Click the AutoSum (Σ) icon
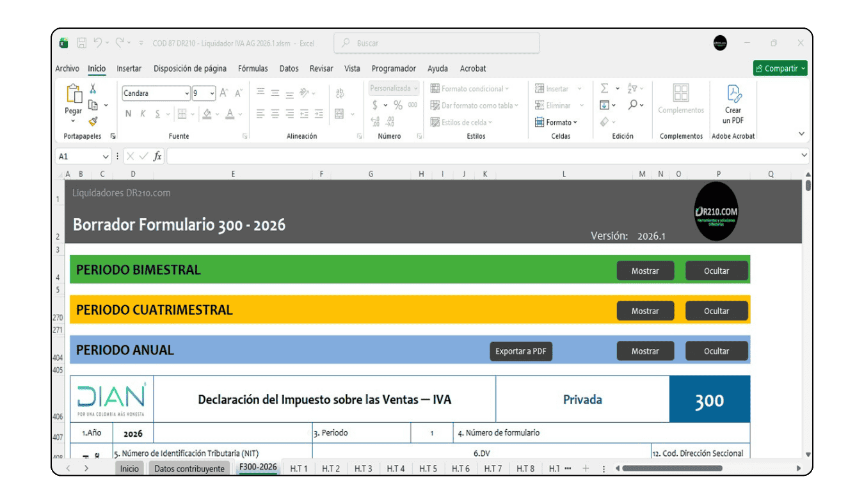The width and height of the screenshot is (864, 504). pyautogui.click(x=604, y=88)
